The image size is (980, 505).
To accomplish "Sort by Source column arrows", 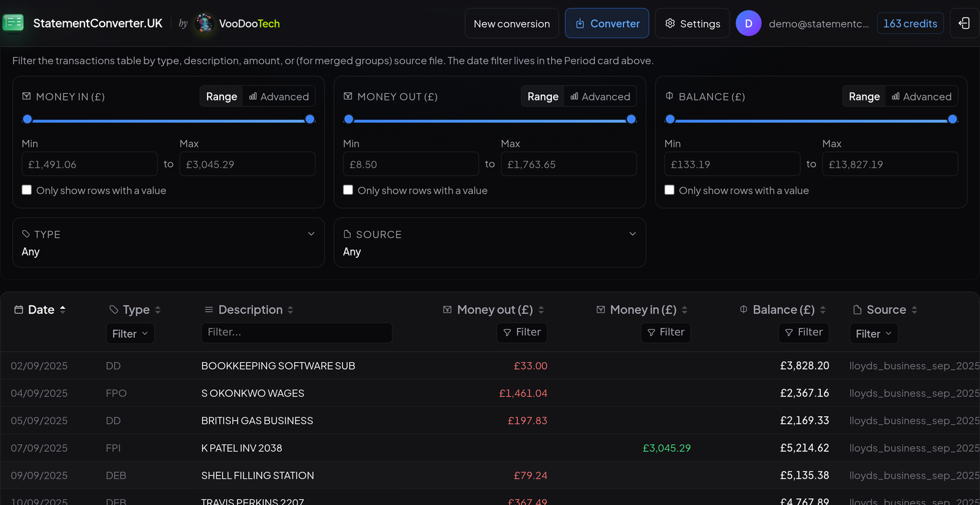I will [914, 309].
